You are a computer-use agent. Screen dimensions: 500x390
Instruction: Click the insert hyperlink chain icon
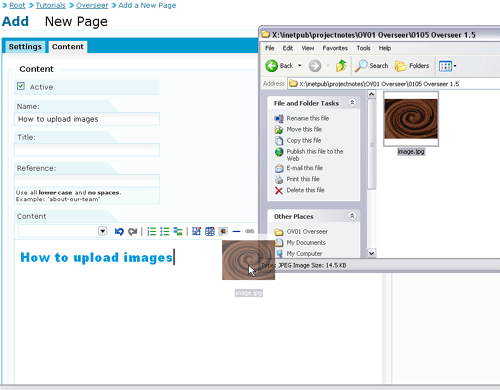(250, 231)
